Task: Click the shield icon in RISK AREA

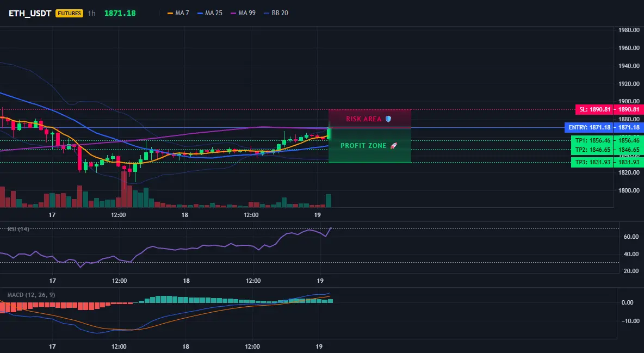Action: click(x=388, y=119)
